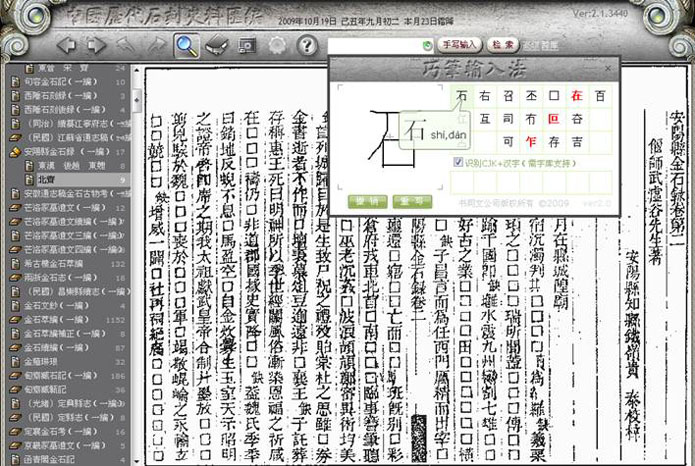The width and height of the screenshot is (695, 466).
Task: Click the window snapshot icon in toolbar
Action: [x=247, y=45]
